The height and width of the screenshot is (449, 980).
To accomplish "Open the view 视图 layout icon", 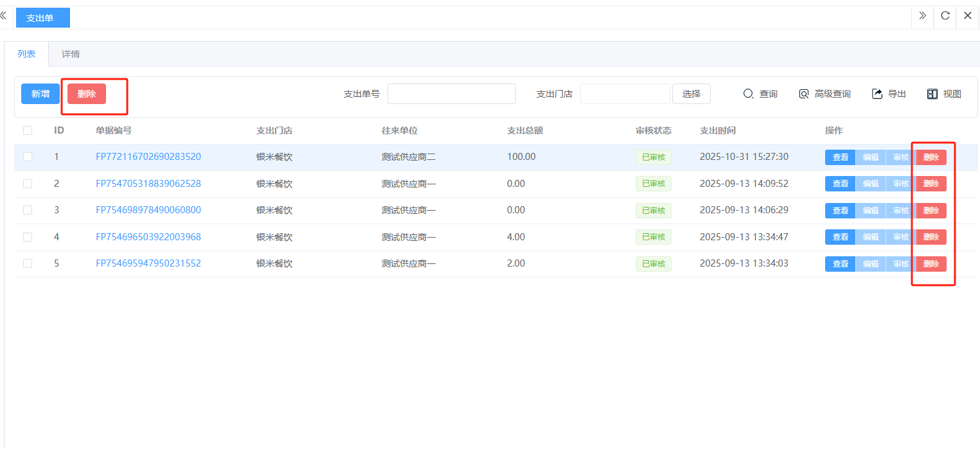I will [932, 94].
